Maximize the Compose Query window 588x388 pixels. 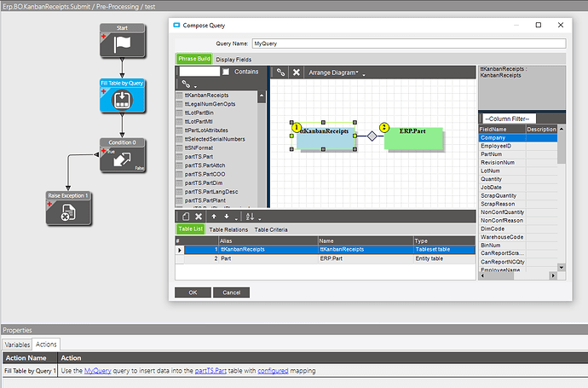[x=538, y=25]
